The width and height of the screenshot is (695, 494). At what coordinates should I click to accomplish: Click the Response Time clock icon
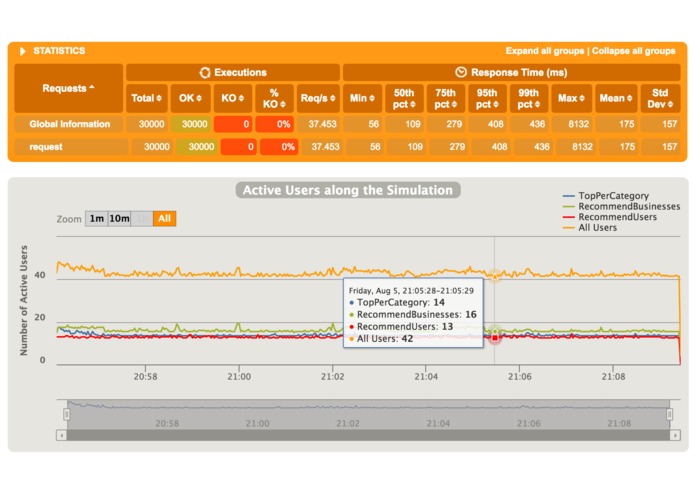click(461, 72)
